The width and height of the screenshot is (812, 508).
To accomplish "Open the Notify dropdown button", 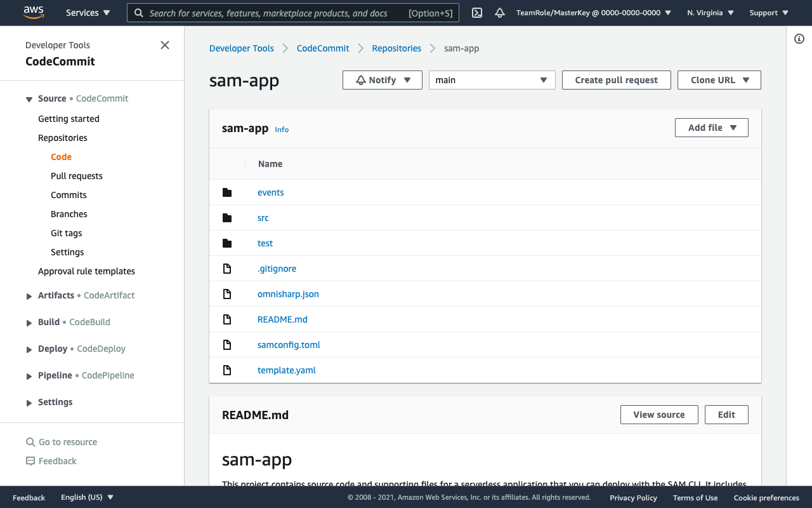I will click(383, 80).
